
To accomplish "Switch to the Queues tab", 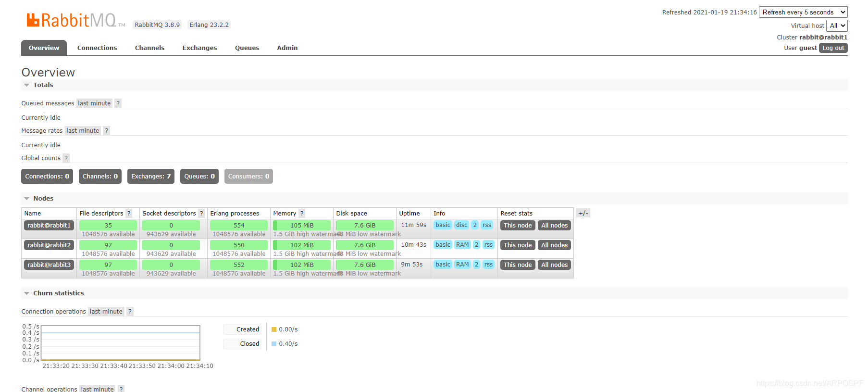I will coord(247,48).
